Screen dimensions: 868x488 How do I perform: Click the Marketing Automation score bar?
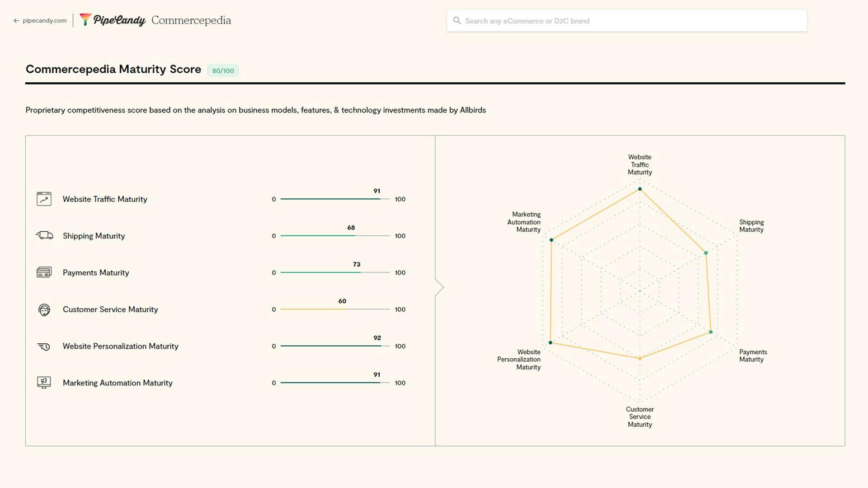pos(335,383)
